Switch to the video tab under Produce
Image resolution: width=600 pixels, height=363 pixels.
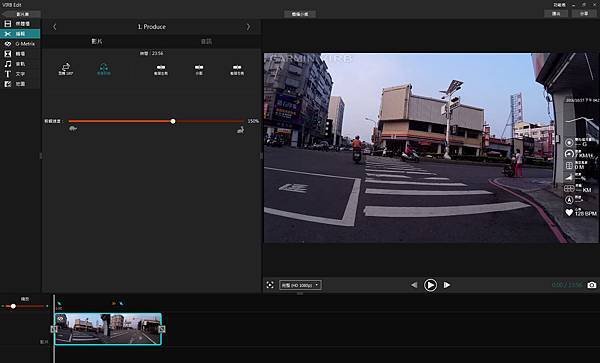(x=97, y=41)
